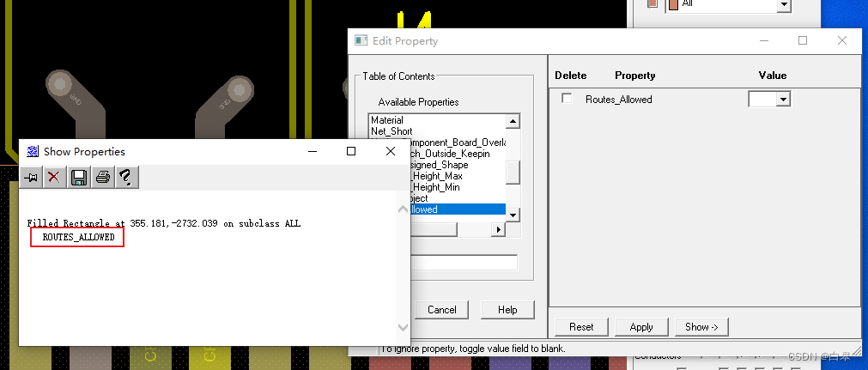The height and width of the screenshot is (370, 868).
Task: Click the property name filter input field
Action: [464, 263]
